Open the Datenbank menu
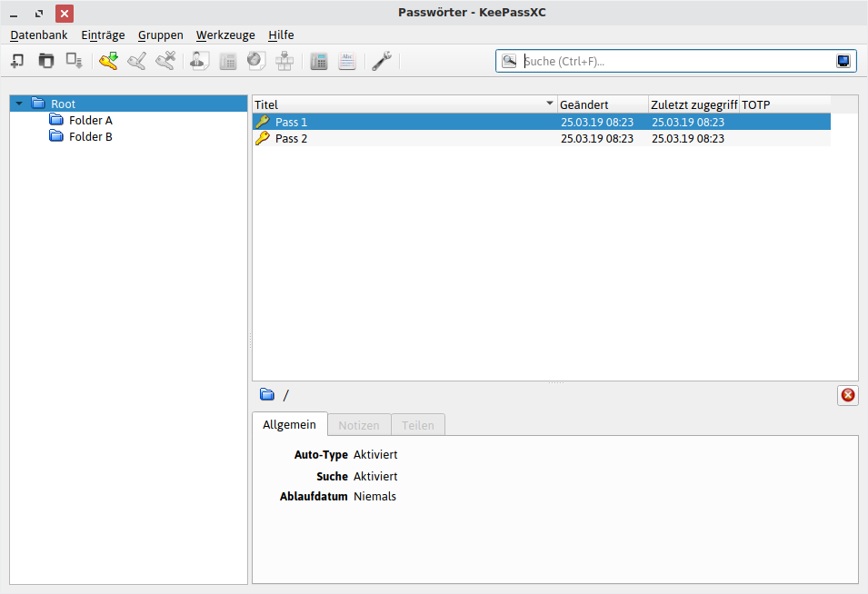 click(x=39, y=35)
